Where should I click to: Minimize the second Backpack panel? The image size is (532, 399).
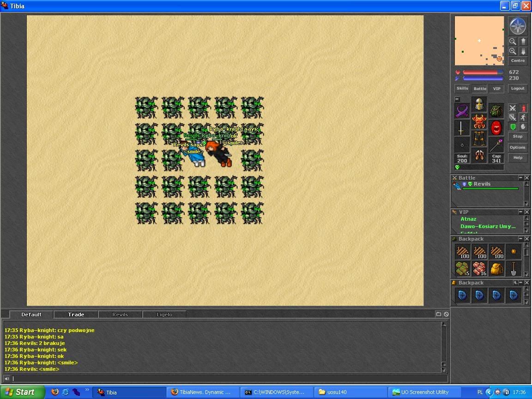coord(521,283)
